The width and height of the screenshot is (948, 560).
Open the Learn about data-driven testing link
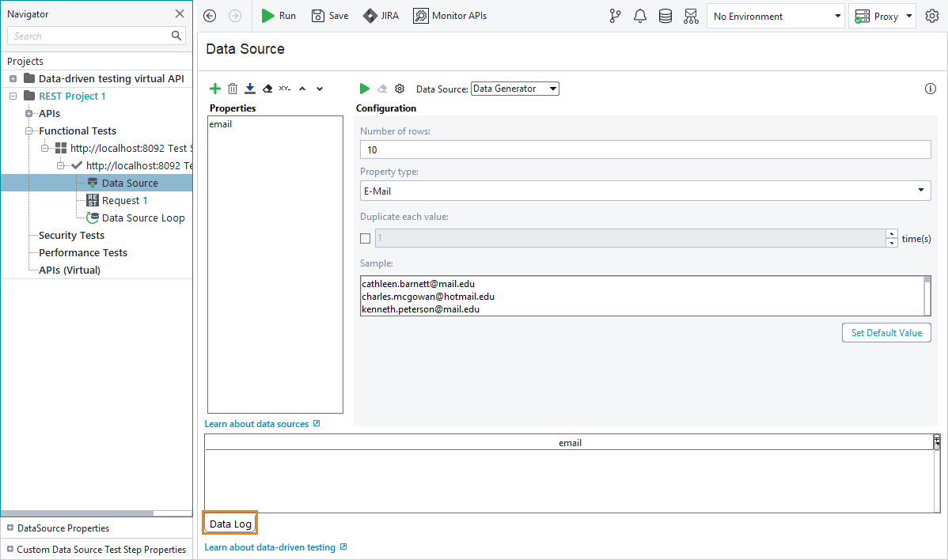click(270, 547)
